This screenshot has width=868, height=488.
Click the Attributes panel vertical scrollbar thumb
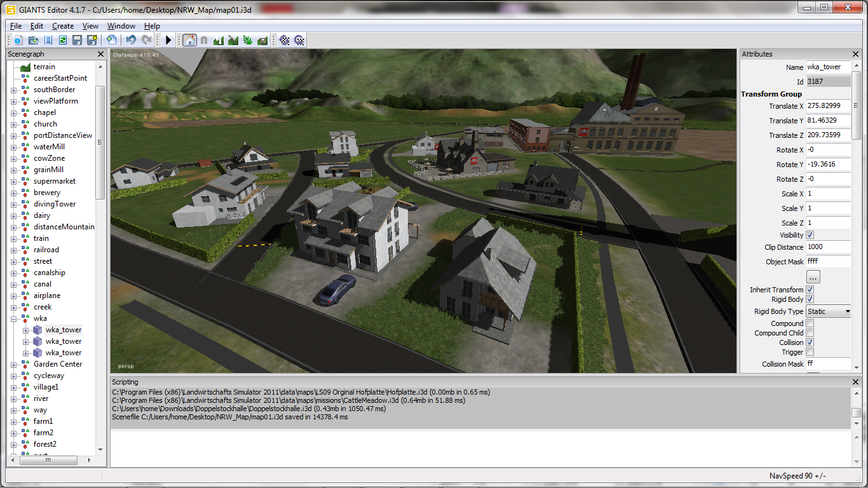(x=857, y=105)
